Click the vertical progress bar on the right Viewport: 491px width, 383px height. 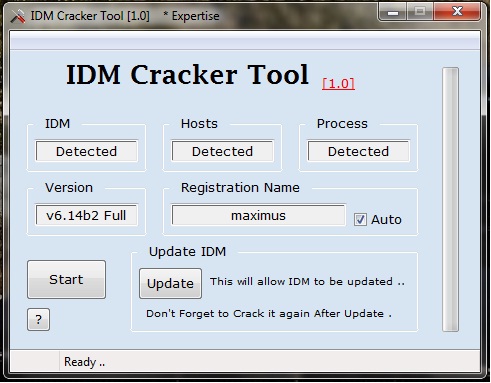(450, 199)
